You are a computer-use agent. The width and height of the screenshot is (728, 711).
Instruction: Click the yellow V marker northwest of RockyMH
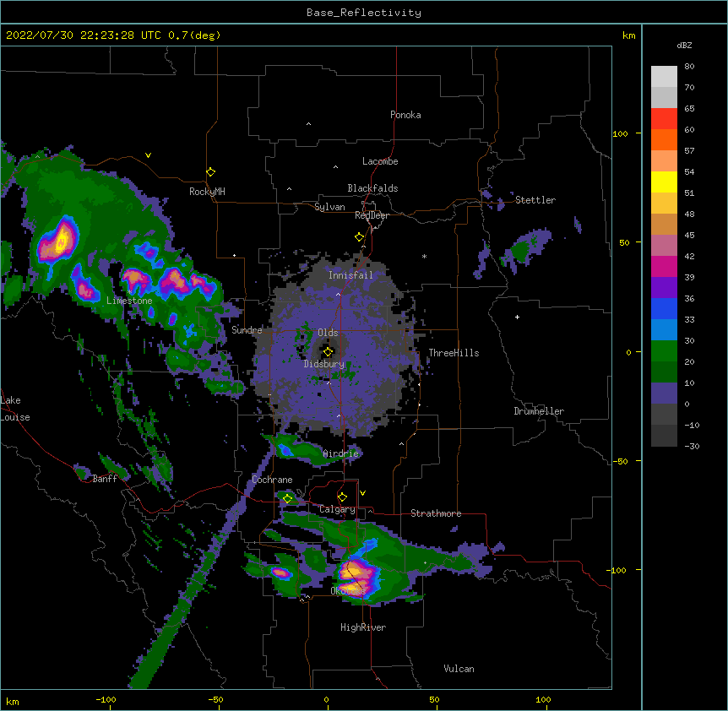point(148,155)
